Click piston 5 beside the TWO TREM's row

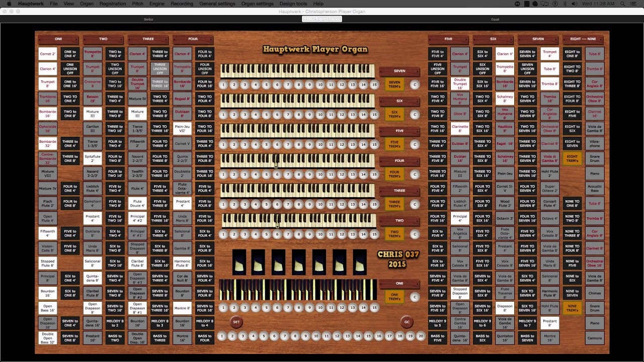tap(266, 234)
